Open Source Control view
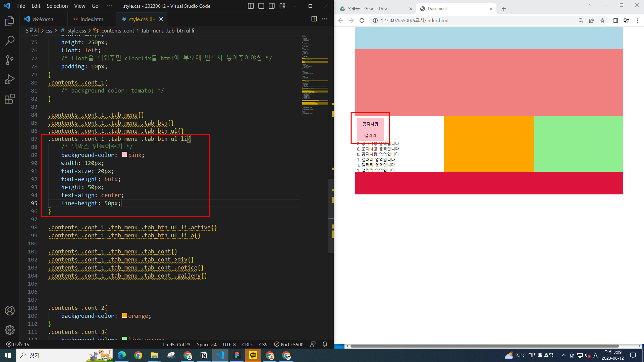The width and height of the screenshot is (644, 362). pos(10,60)
